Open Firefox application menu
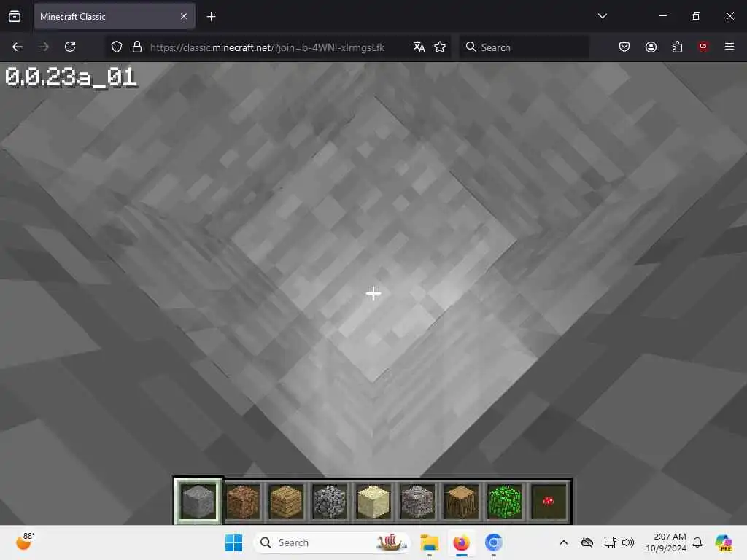 click(x=729, y=47)
